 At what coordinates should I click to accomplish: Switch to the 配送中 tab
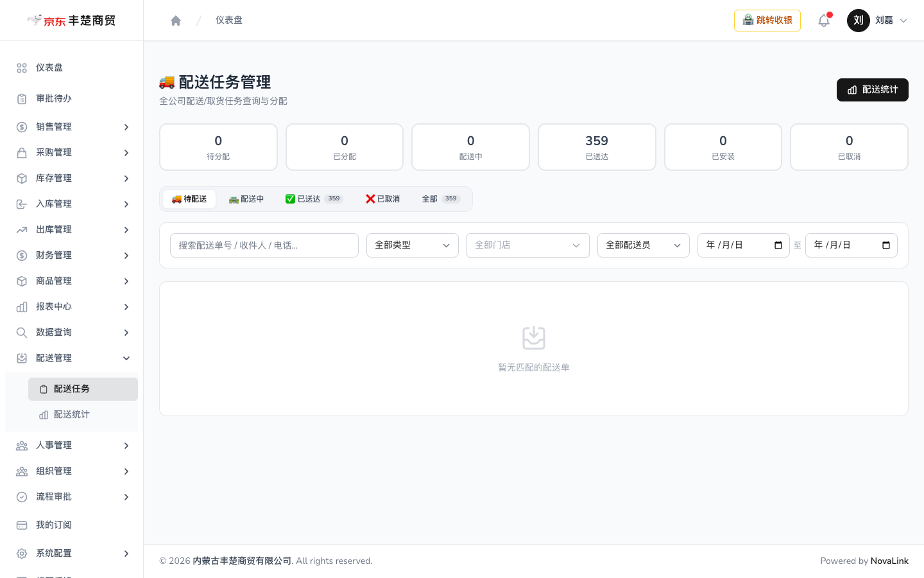tap(246, 199)
